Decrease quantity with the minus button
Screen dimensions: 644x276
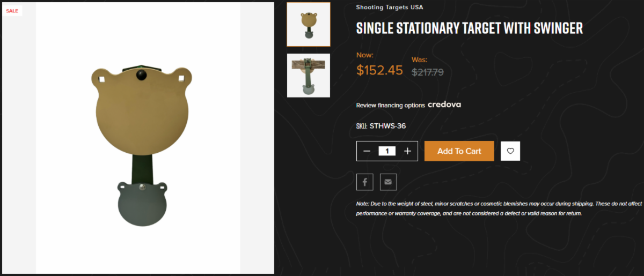(367, 151)
